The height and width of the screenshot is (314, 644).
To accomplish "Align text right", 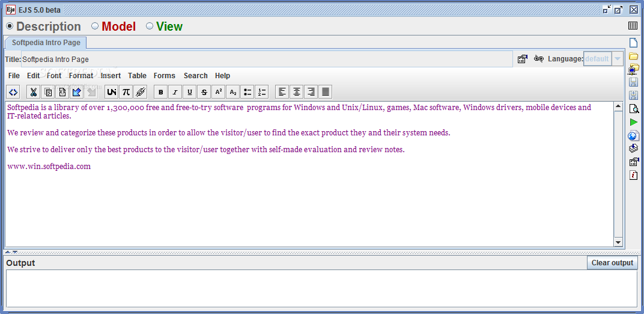I will coord(311,92).
